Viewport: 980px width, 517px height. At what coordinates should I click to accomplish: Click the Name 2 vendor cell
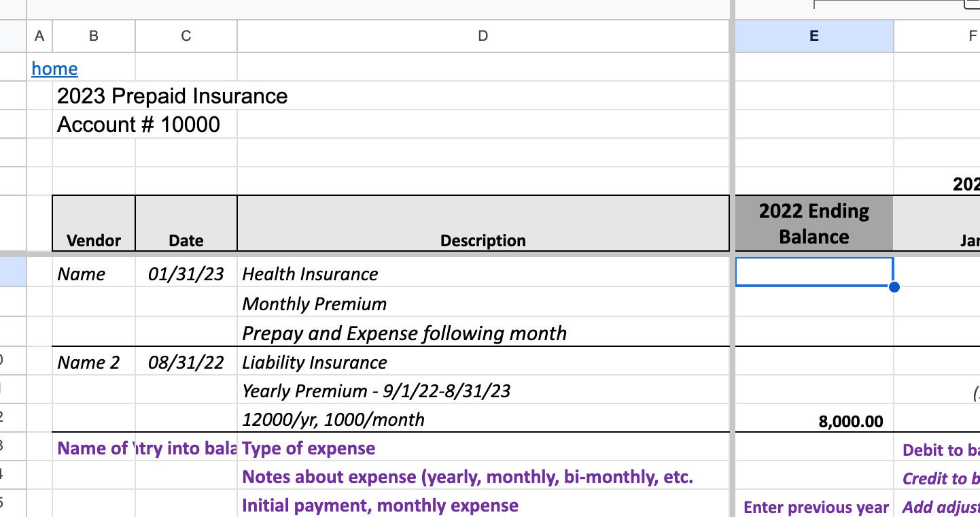coord(94,362)
